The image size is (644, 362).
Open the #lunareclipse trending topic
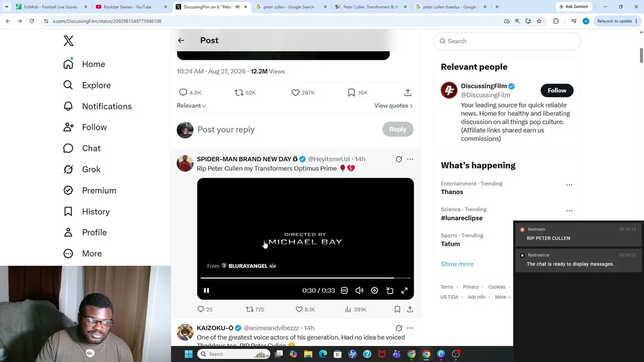point(461,218)
